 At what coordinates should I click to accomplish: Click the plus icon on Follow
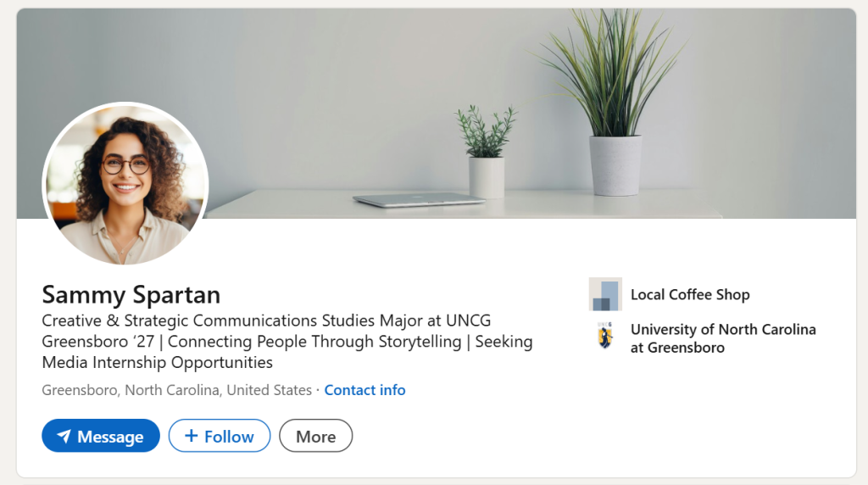192,436
